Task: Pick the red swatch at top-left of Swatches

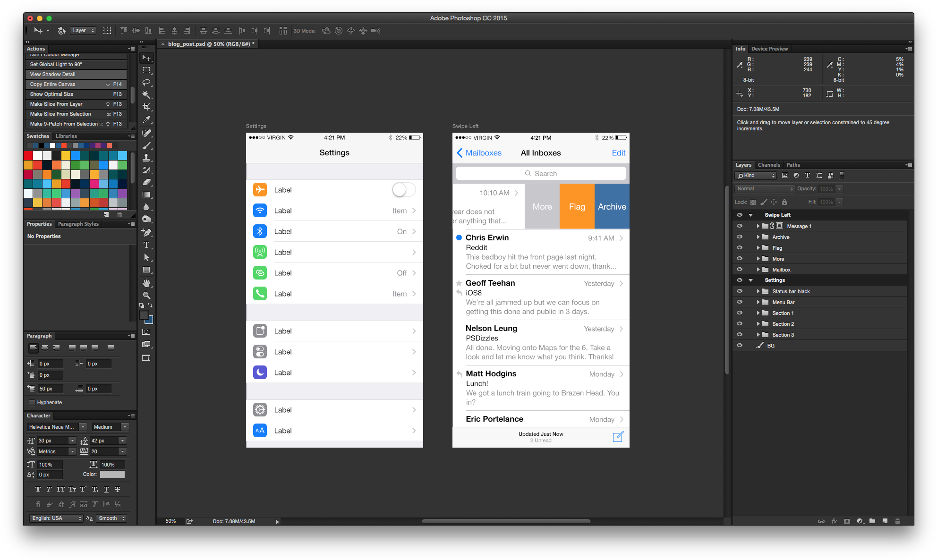Action: (x=28, y=155)
